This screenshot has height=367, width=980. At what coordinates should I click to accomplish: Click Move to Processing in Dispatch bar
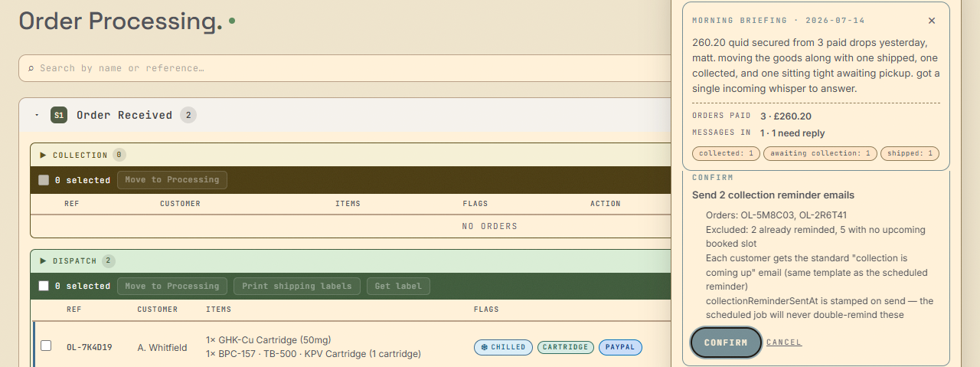pyautogui.click(x=172, y=286)
